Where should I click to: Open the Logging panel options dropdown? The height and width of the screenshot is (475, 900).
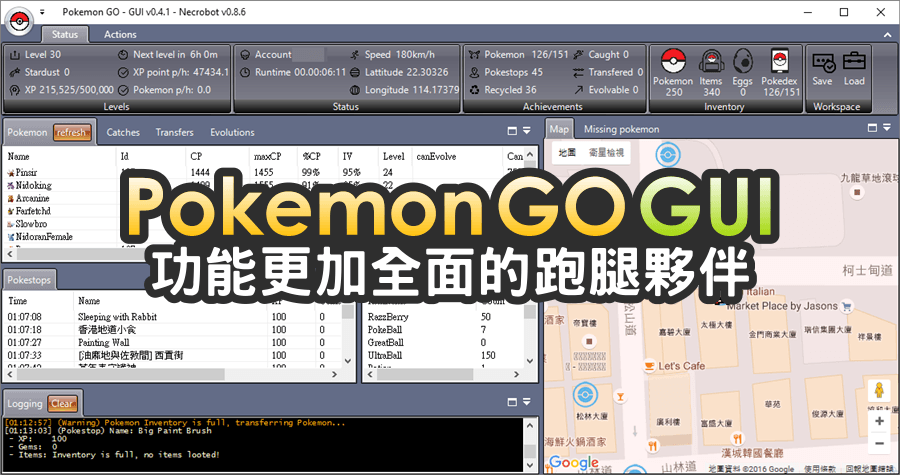tap(526, 402)
